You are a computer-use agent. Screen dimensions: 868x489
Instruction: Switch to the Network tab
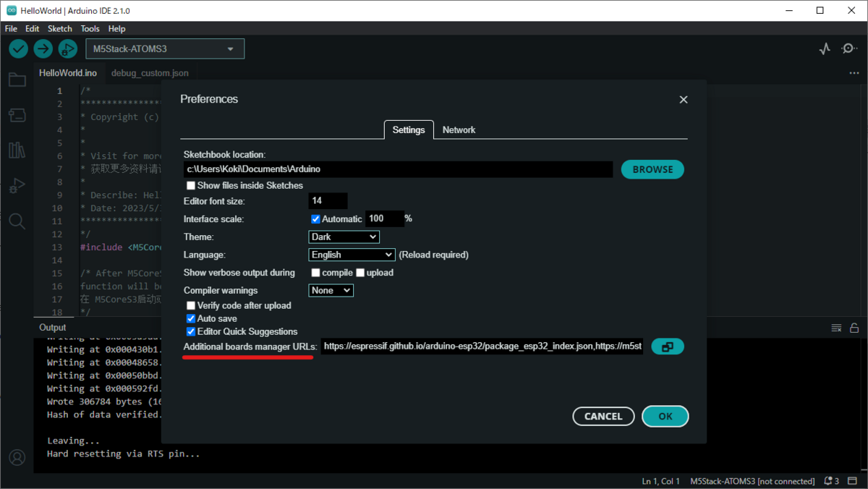pyautogui.click(x=459, y=130)
